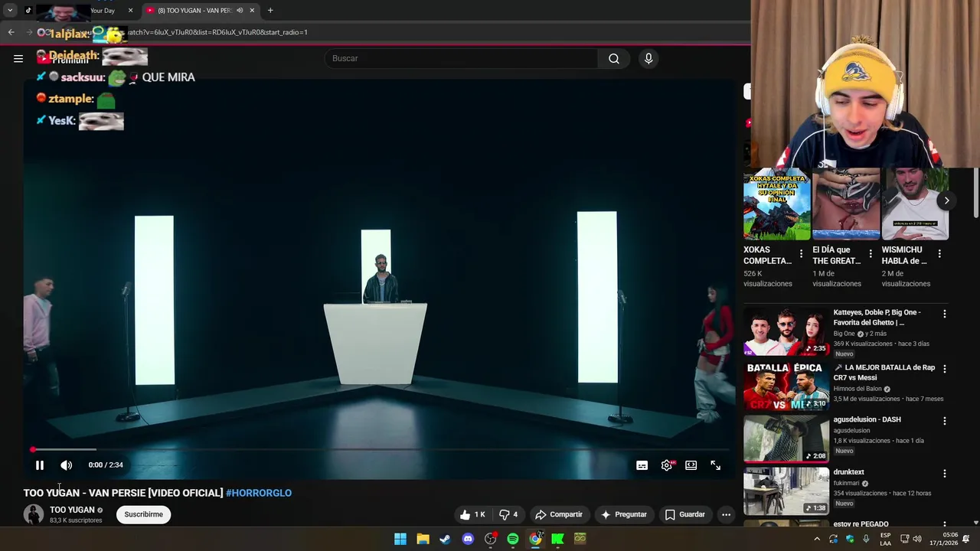980x551 pixels.
Task: Click the next arrow in the shelf carousel
Action: (x=946, y=201)
